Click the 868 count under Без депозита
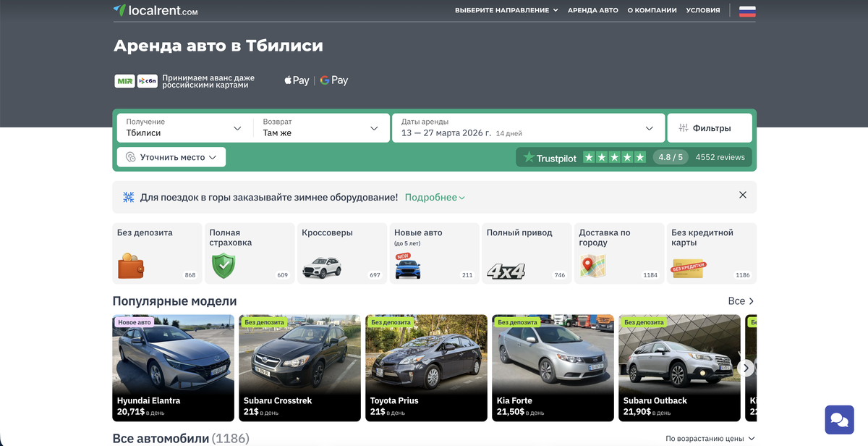This screenshot has width=868, height=446. (190, 275)
